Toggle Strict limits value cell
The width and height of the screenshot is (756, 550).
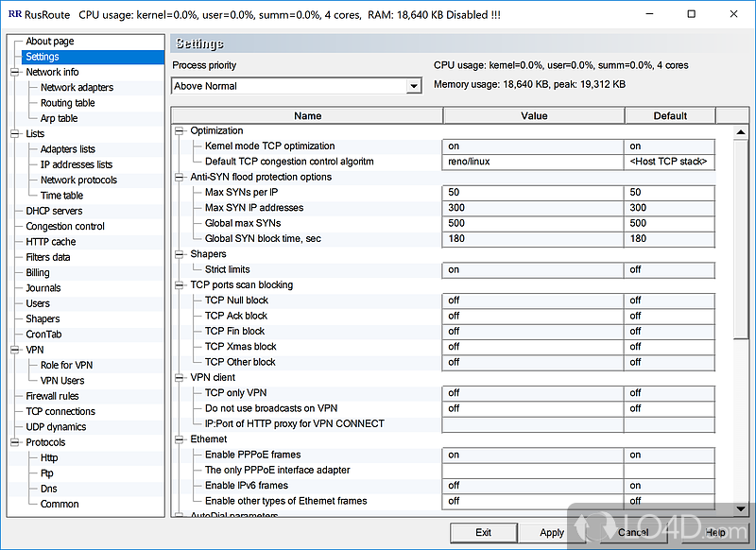[x=533, y=270]
